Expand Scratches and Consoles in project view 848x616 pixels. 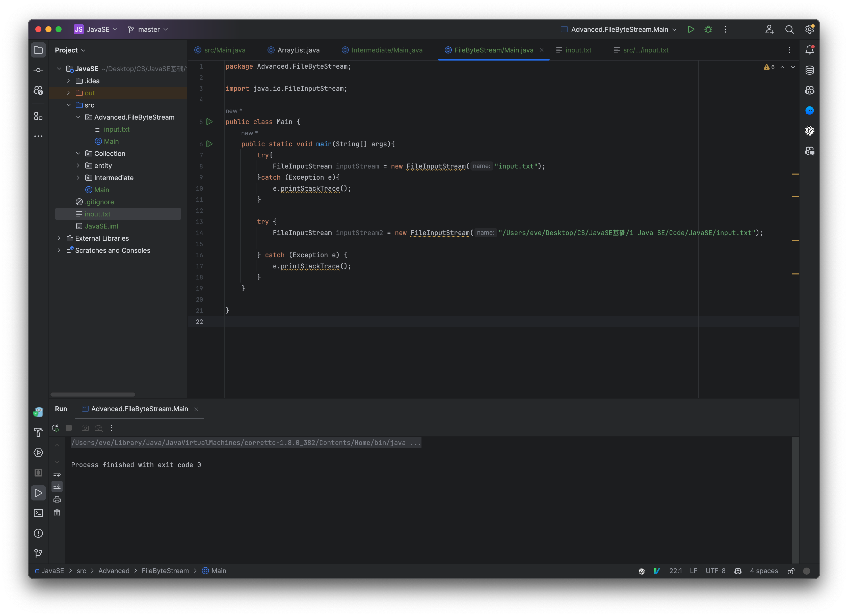pyautogui.click(x=59, y=250)
